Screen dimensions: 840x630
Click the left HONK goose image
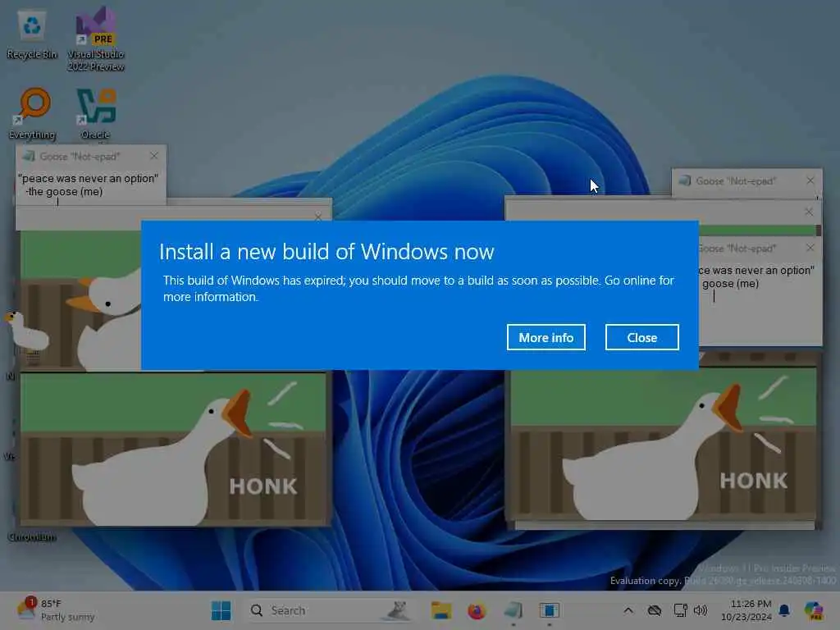(x=173, y=449)
